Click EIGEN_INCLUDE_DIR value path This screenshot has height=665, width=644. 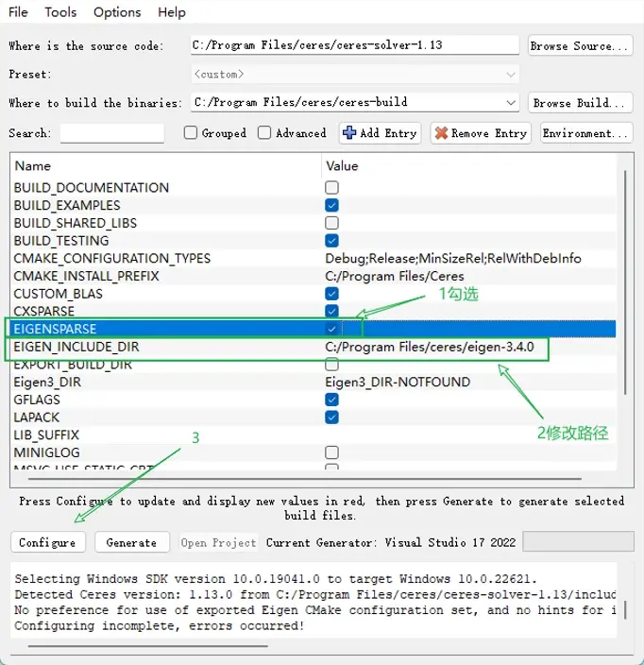[x=429, y=347]
